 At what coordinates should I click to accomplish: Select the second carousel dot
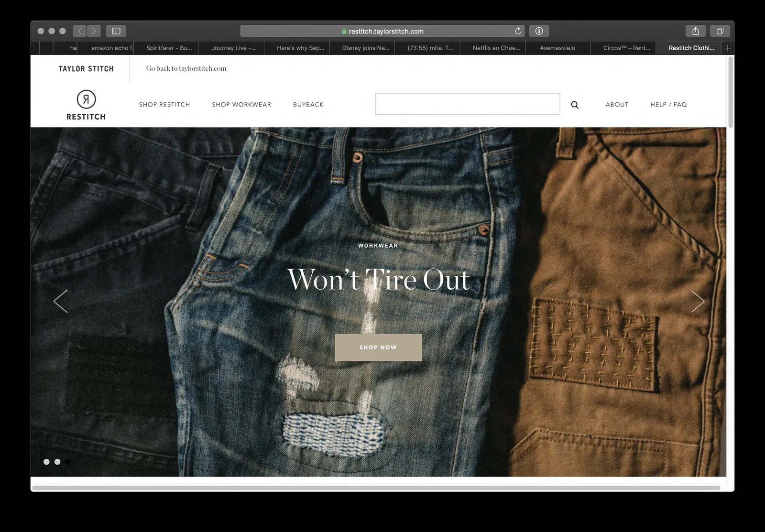57,462
